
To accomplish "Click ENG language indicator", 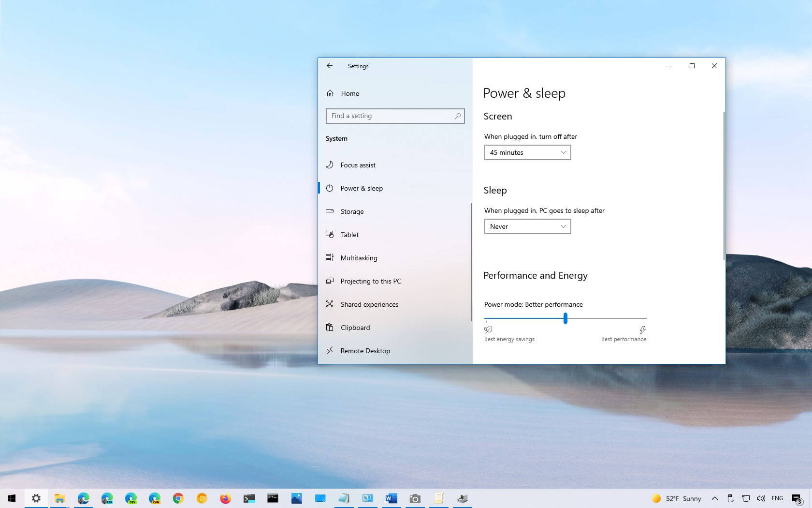I will pos(777,498).
